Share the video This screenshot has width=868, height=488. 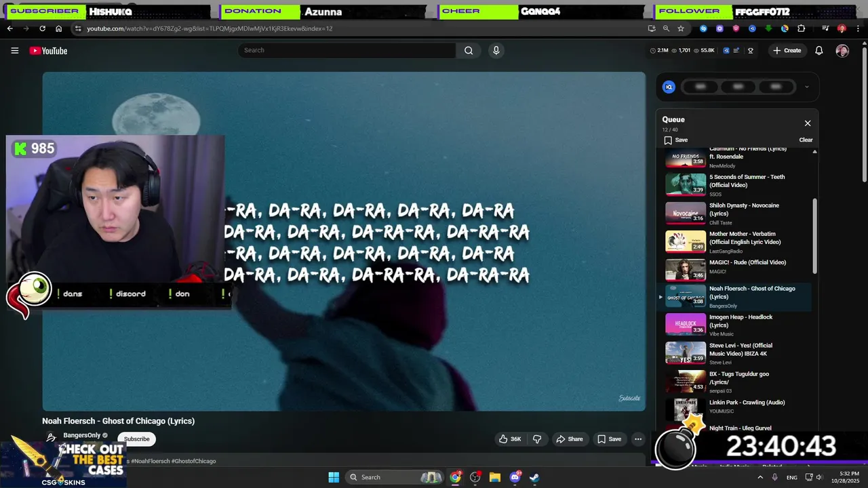coord(570,439)
